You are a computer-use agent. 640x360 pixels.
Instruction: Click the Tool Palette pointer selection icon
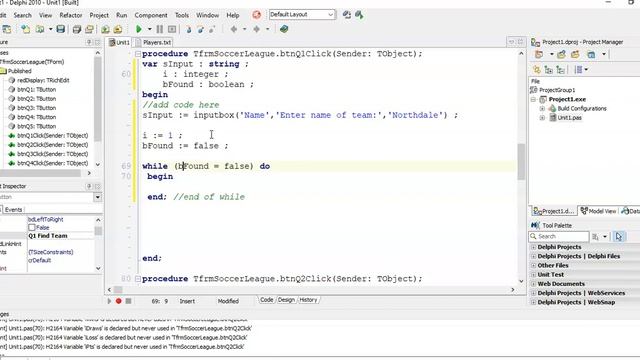click(619, 236)
